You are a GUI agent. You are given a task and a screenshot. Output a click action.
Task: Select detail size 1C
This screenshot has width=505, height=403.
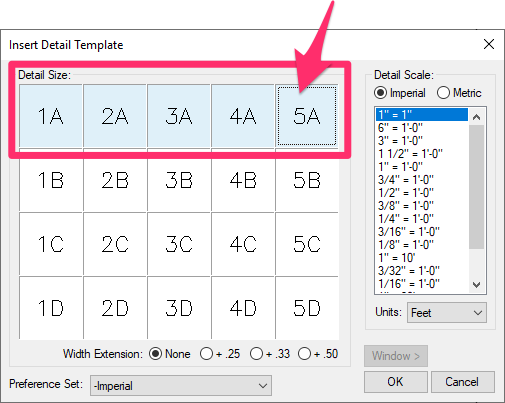coord(51,244)
